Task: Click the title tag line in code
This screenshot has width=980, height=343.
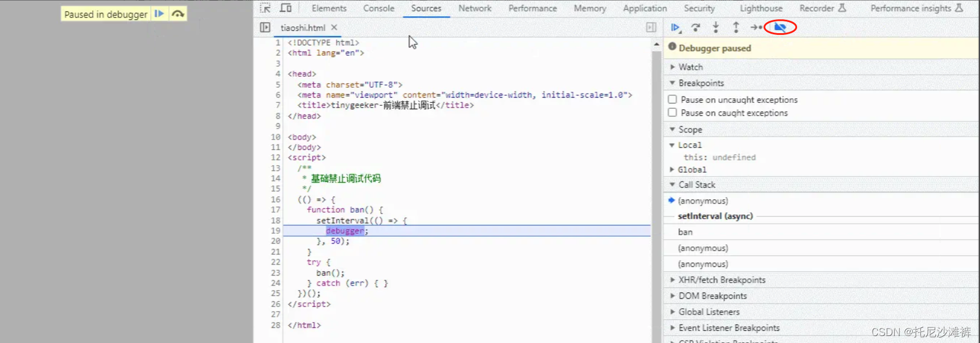Action: (x=385, y=105)
